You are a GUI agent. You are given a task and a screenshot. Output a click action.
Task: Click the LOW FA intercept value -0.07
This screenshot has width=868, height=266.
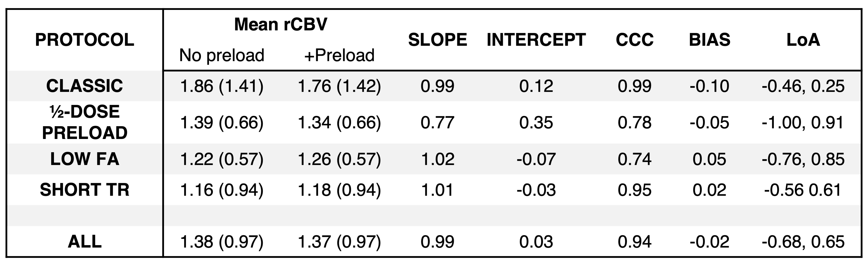click(536, 159)
